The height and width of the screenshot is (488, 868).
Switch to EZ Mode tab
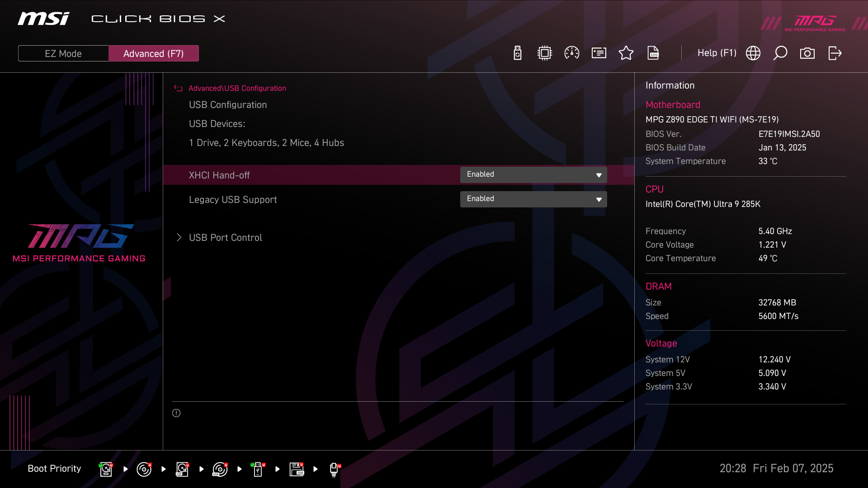[x=63, y=53]
